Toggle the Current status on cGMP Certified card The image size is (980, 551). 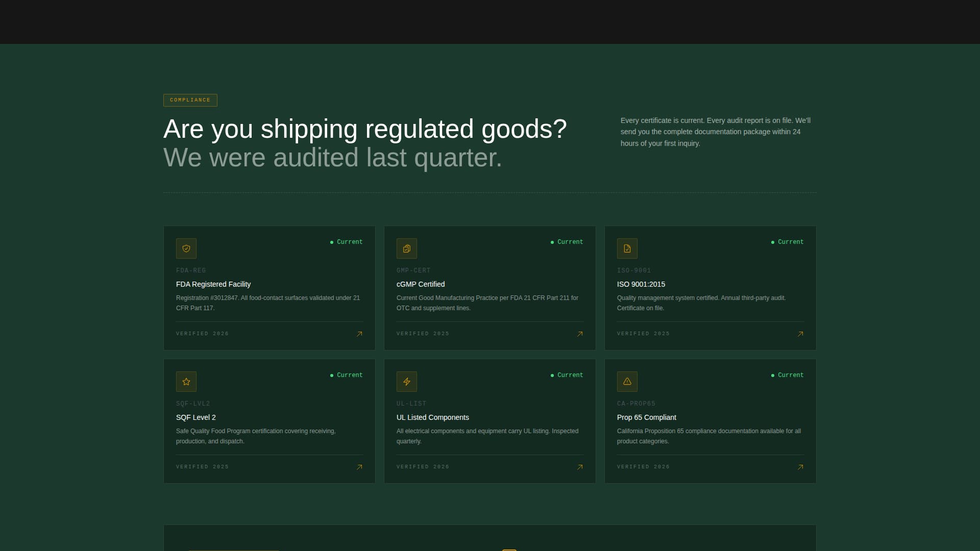coord(567,242)
